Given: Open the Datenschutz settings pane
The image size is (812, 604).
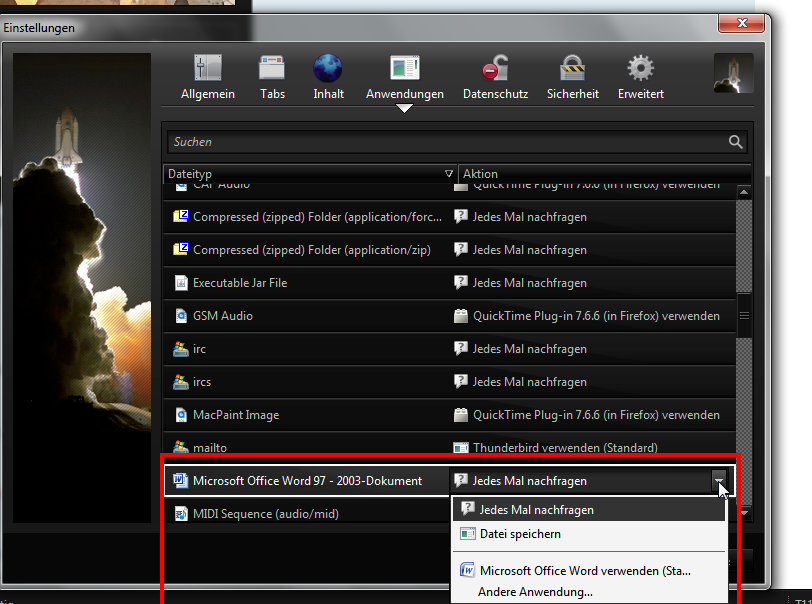Looking at the screenshot, I should pyautogui.click(x=495, y=77).
